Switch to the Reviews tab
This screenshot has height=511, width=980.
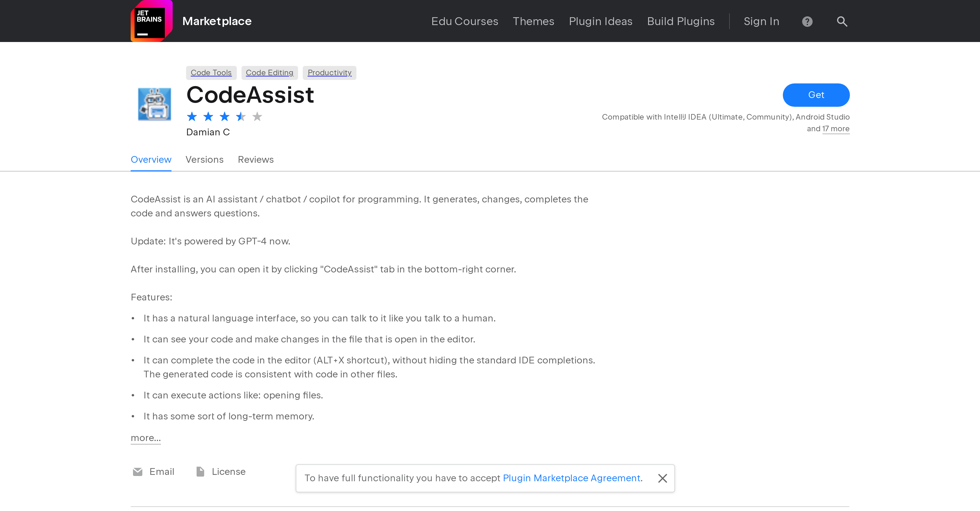point(256,159)
